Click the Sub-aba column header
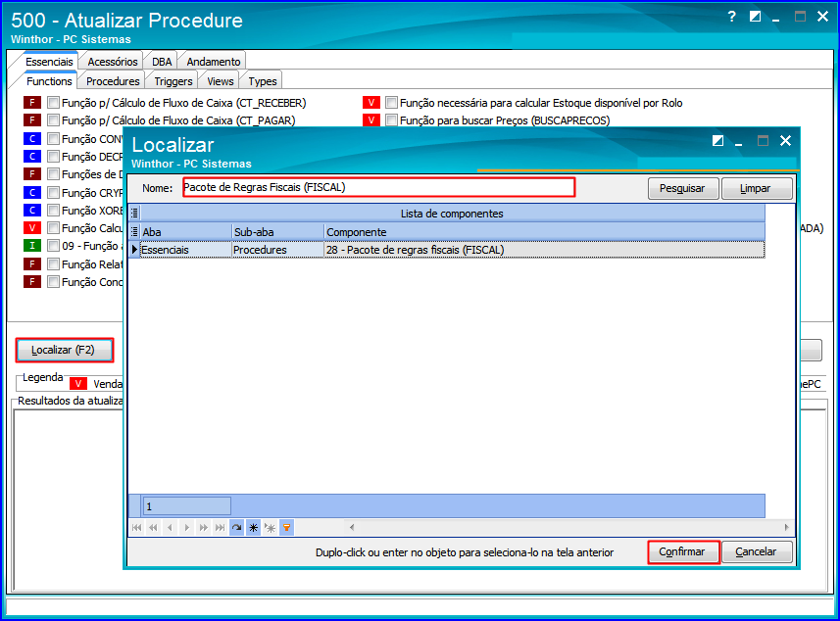 278,232
